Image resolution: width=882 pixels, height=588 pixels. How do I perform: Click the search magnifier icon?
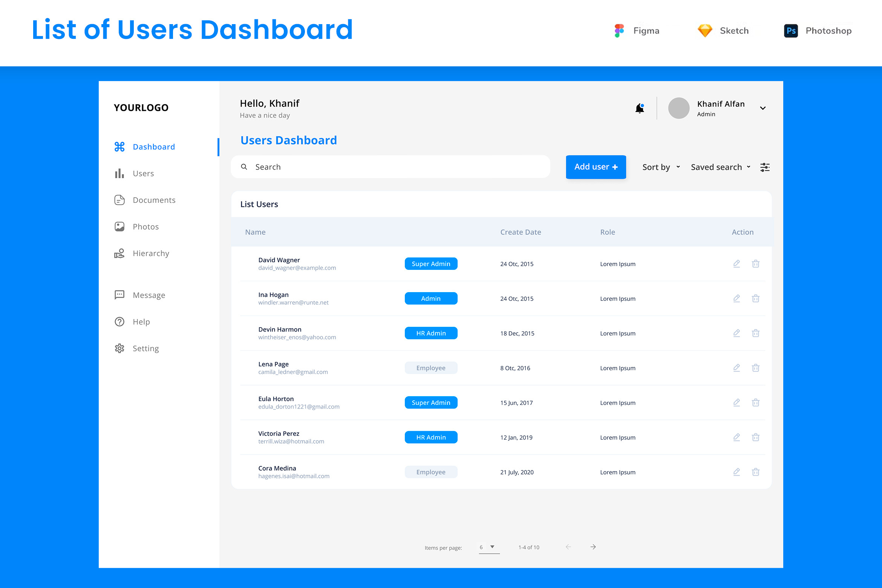coord(244,167)
